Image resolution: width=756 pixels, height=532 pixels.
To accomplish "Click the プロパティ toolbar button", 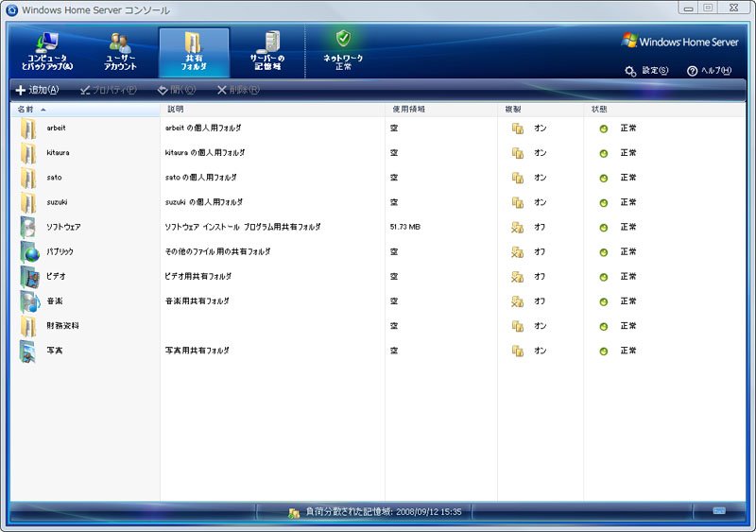I will 109,90.
